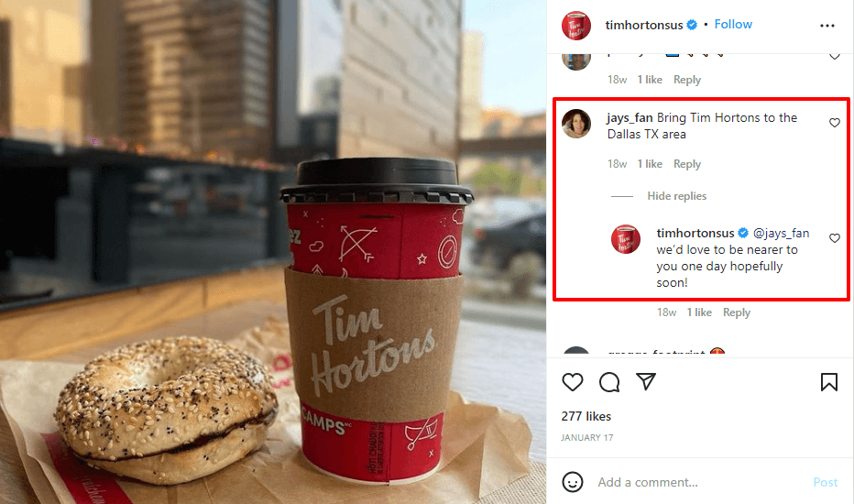Click the timhortonsus avatar in the reply
Viewport: 854px width, 504px height.
[625, 238]
